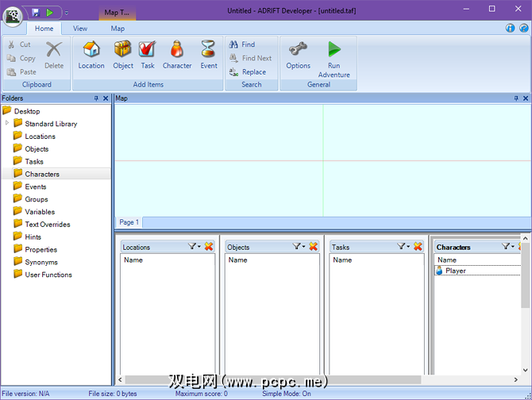The image size is (532, 400).
Task: Add a new Event item
Action: tap(208, 55)
